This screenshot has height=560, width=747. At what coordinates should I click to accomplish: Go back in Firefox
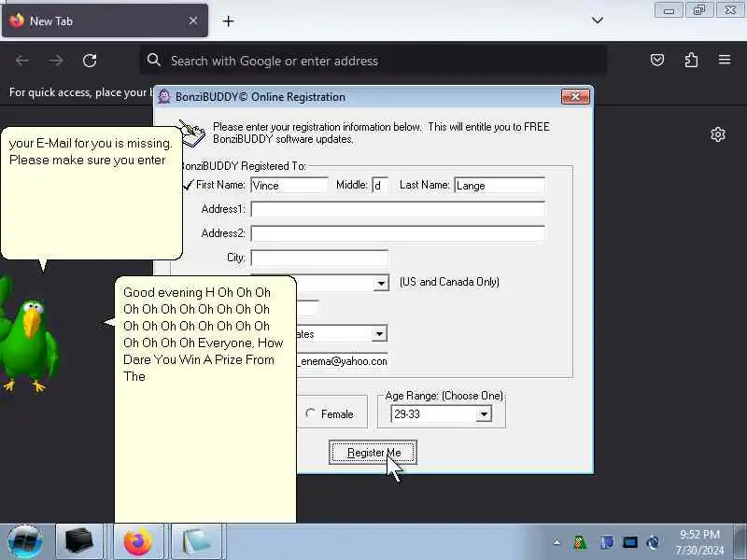[x=21, y=61]
